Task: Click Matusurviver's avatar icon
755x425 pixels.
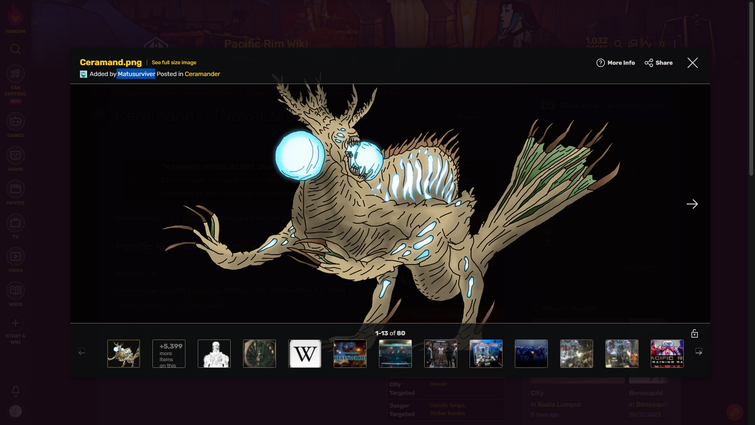Action: click(83, 74)
